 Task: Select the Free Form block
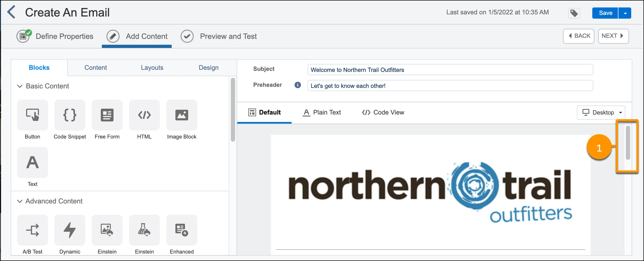click(107, 115)
